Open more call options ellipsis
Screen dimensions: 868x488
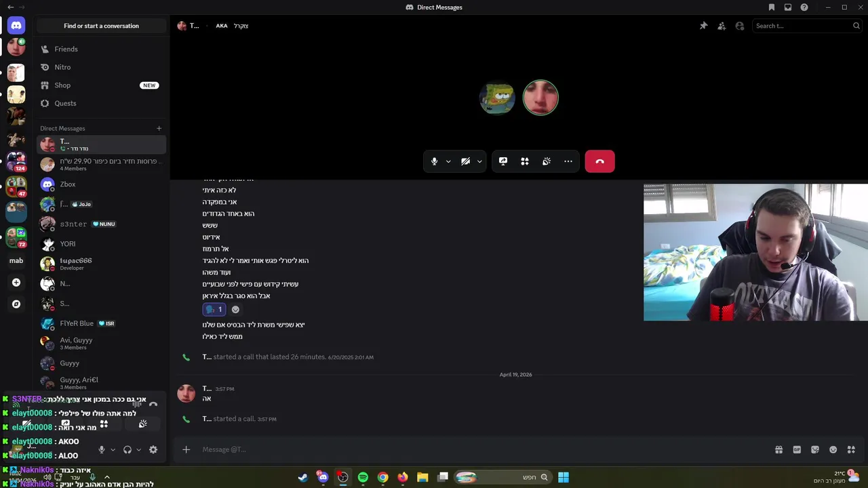pos(568,161)
